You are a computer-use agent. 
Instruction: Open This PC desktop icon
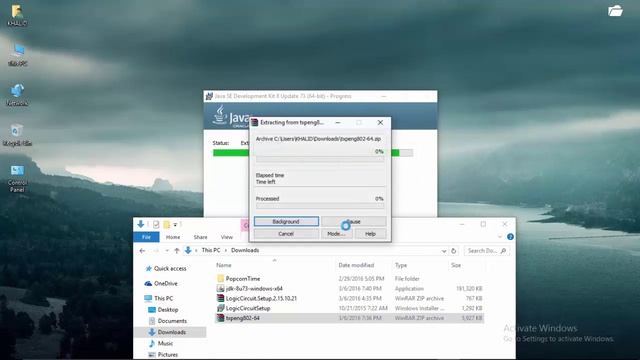click(18, 55)
